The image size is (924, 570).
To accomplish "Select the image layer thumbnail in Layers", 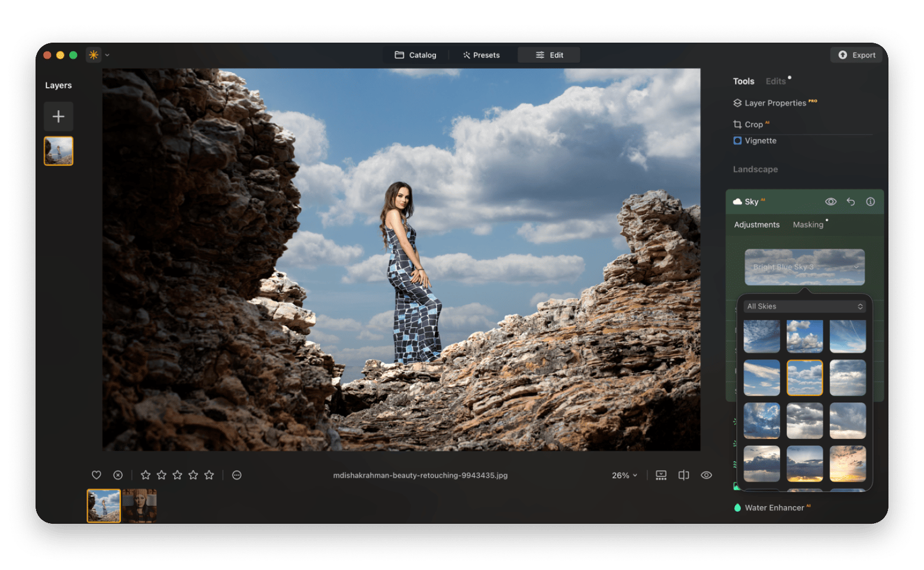I will [x=59, y=151].
